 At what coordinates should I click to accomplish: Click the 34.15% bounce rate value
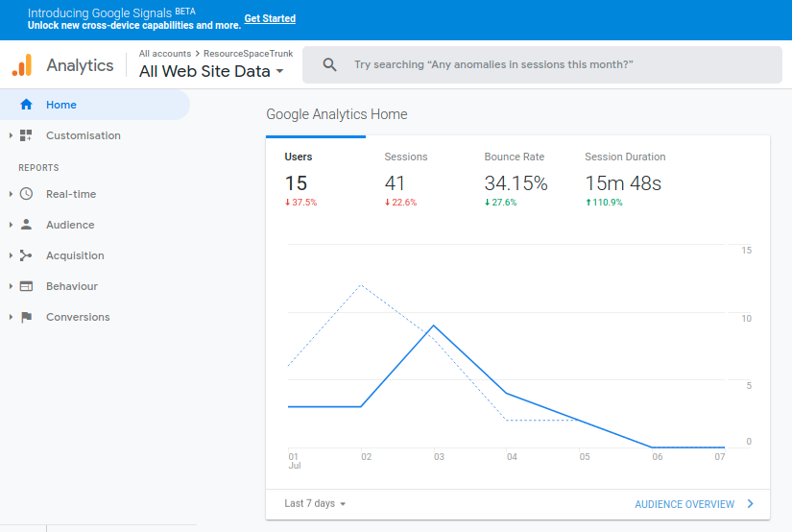point(516,183)
